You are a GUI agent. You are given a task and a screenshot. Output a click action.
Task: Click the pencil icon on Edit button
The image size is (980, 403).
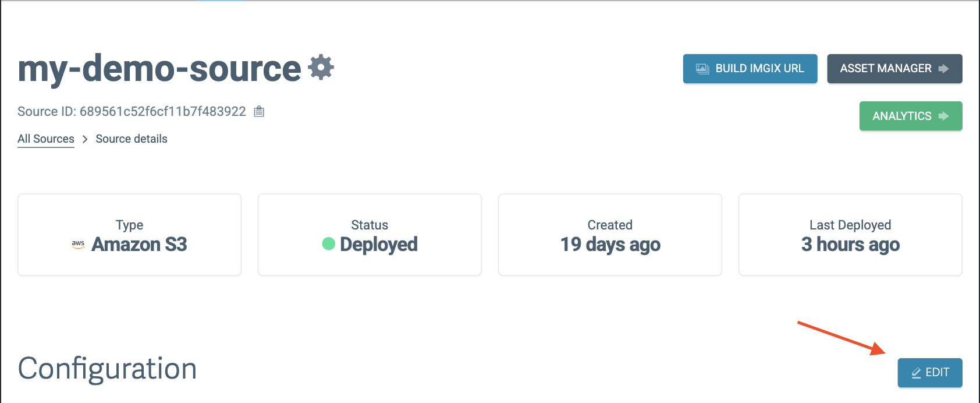[x=916, y=373]
